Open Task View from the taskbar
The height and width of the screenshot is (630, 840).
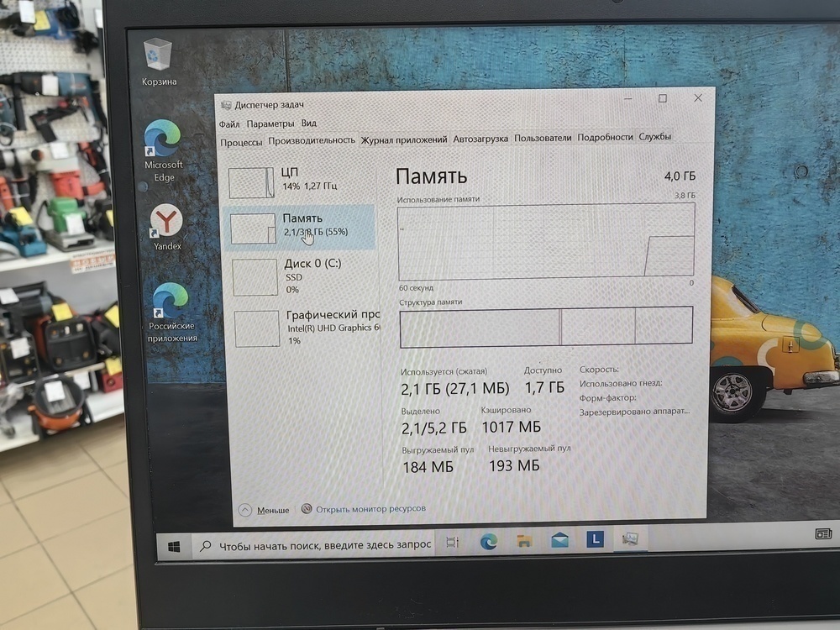(x=454, y=543)
